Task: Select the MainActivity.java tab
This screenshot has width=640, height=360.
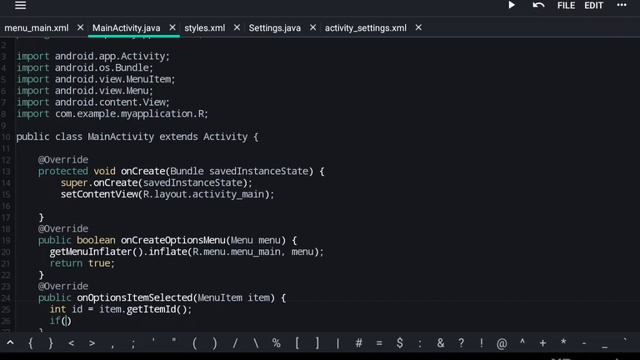Action: 126,28
